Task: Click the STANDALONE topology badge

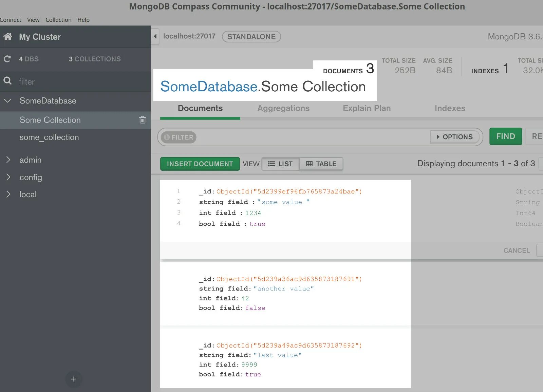Action: [251, 37]
